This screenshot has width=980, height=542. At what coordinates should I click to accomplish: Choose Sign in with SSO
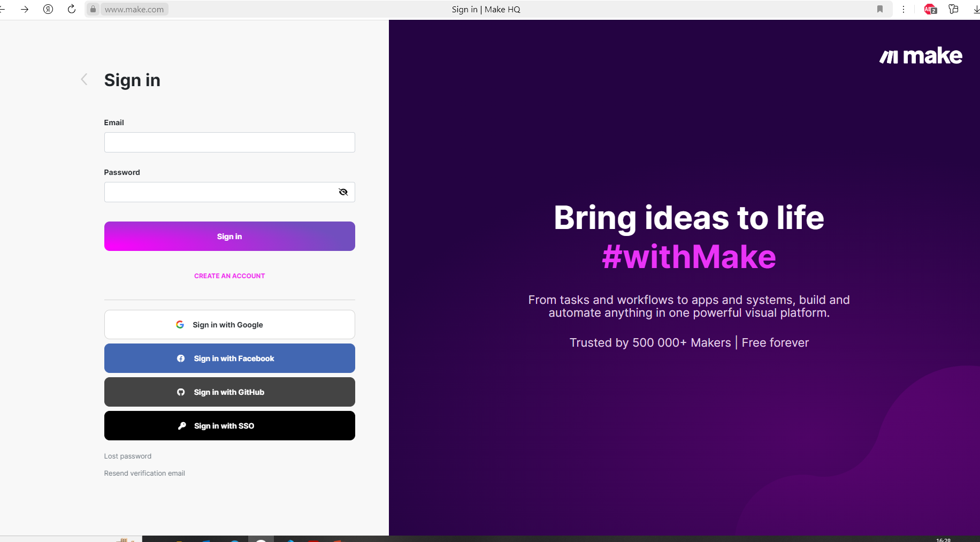(x=229, y=426)
